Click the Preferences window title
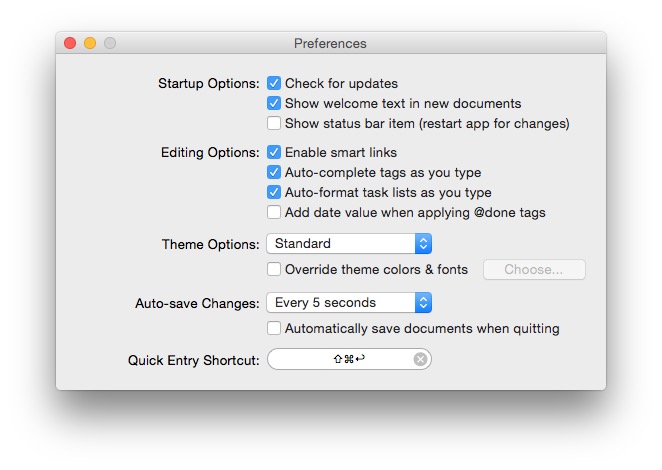This screenshot has height=470, width=662. click(330, 44)
